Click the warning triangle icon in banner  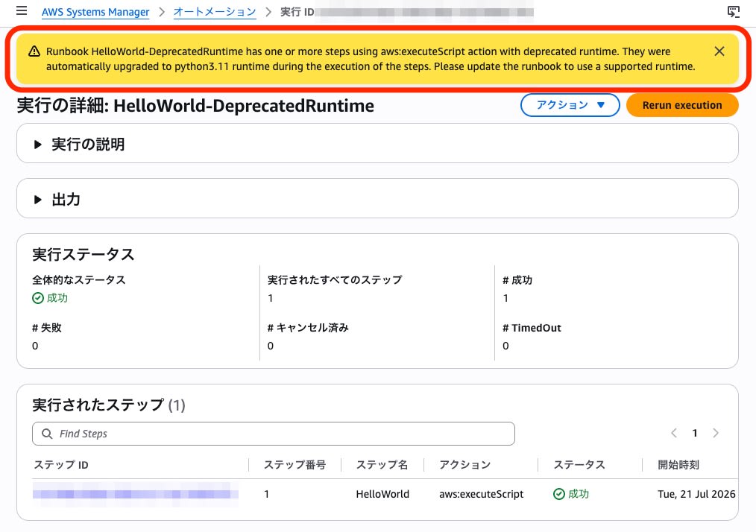pos(34,51)
